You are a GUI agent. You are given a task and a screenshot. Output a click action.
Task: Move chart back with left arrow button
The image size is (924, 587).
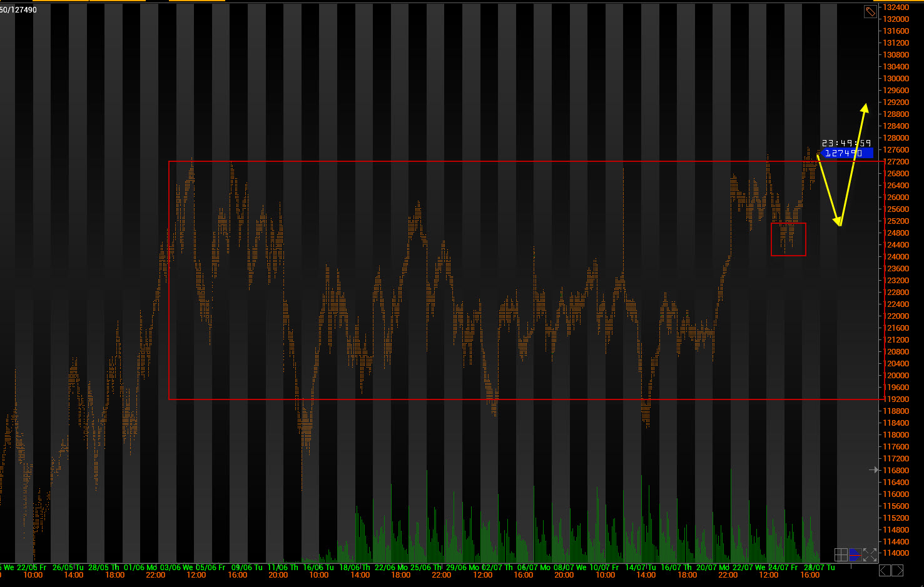[885, 570]
